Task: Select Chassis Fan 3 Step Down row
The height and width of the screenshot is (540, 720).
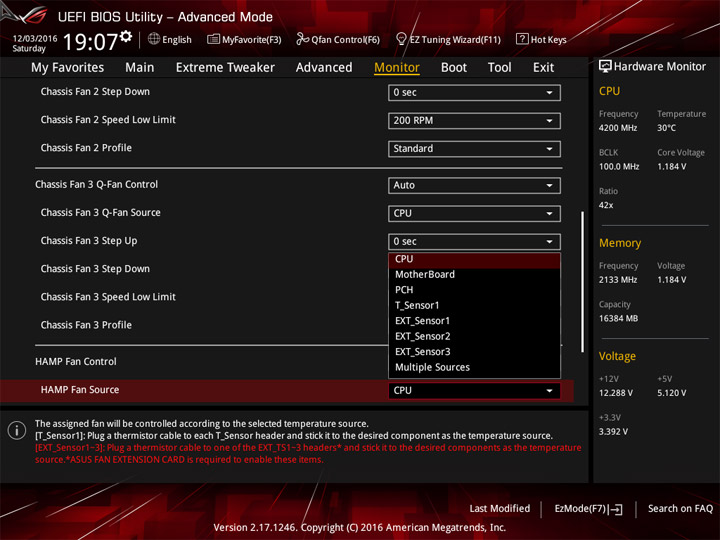Action: (x=95, y=269)
